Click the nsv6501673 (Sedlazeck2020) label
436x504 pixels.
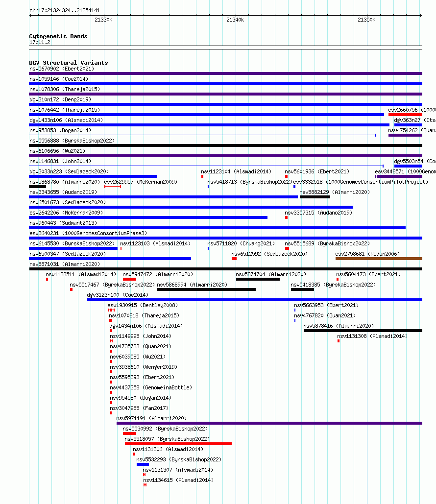(68, 202)
